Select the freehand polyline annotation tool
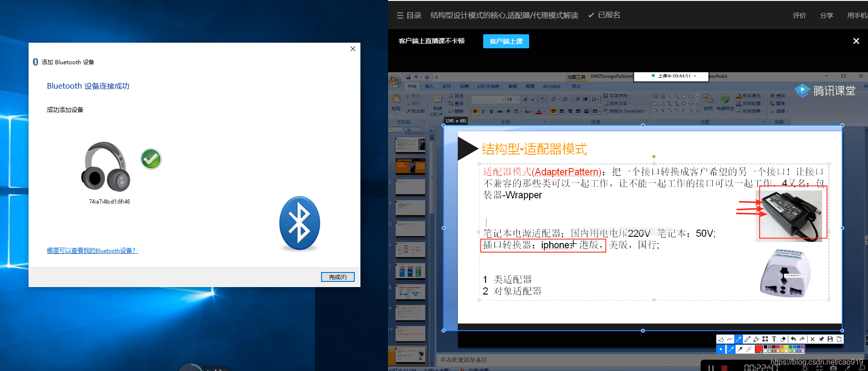Image resolution: width=868 pixels, height=371 pixels. click(730, 339)
